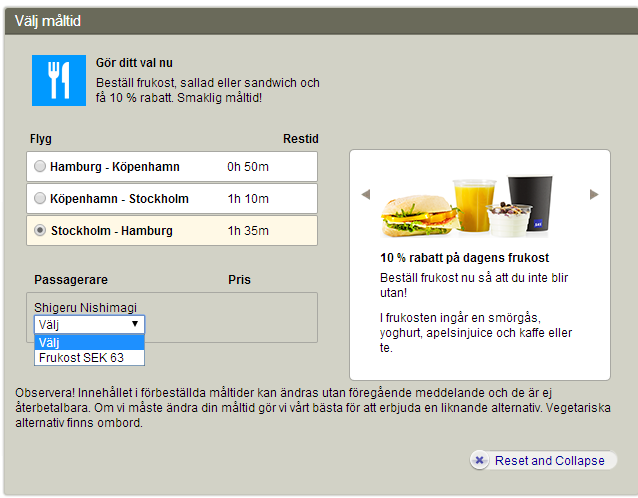Open the Välj meal dropdown for Shigeru Nishimagi
Viewport: 638px width, 498px height.
(90, 325)
